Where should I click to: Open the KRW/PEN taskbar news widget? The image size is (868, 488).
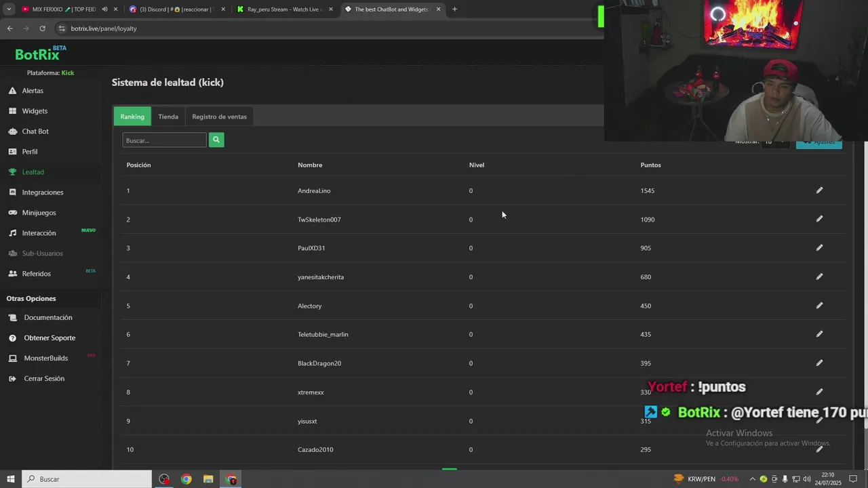click(706, 479)
